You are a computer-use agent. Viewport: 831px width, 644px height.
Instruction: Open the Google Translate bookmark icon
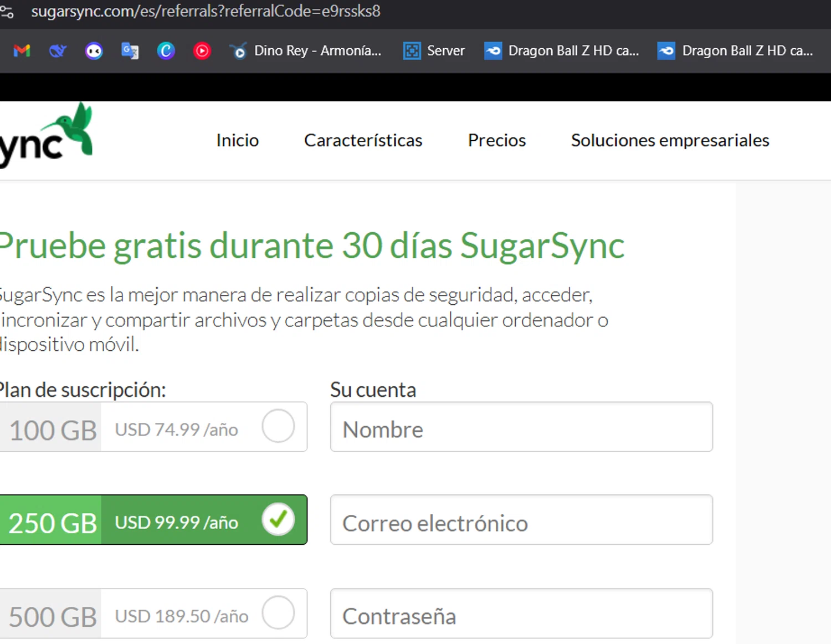click(130, 51)
